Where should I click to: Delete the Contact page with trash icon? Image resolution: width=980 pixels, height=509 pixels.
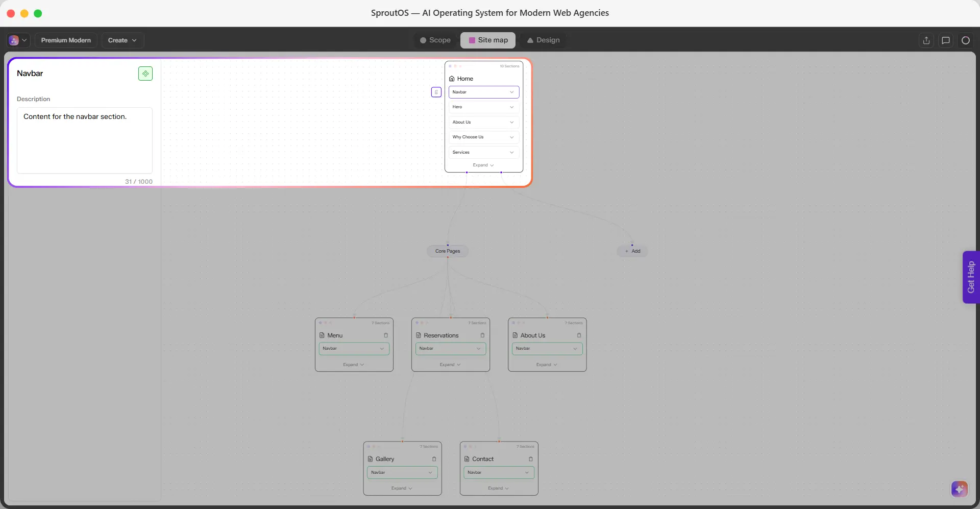point(531,459)
